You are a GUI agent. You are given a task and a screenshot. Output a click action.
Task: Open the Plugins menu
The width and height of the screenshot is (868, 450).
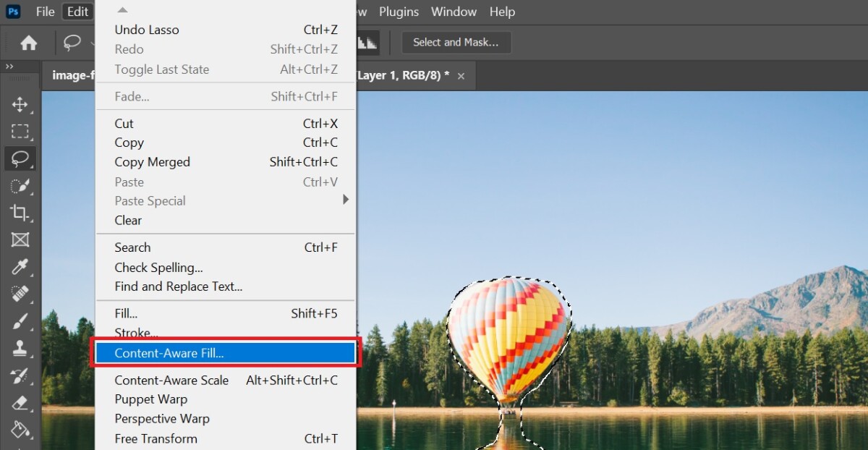[x=399, y=12]
